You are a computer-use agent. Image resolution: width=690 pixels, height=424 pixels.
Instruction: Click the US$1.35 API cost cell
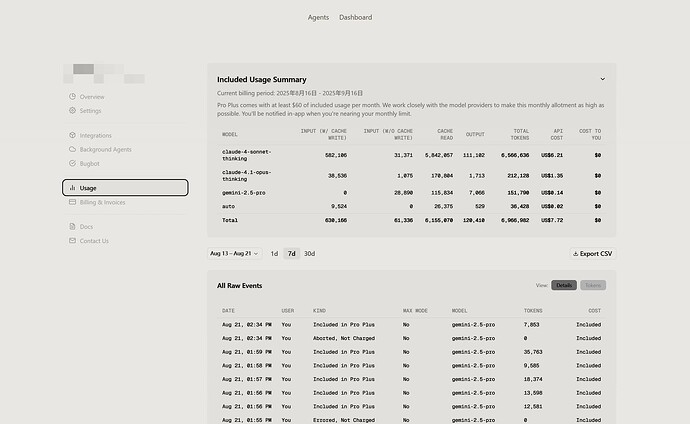552,175
